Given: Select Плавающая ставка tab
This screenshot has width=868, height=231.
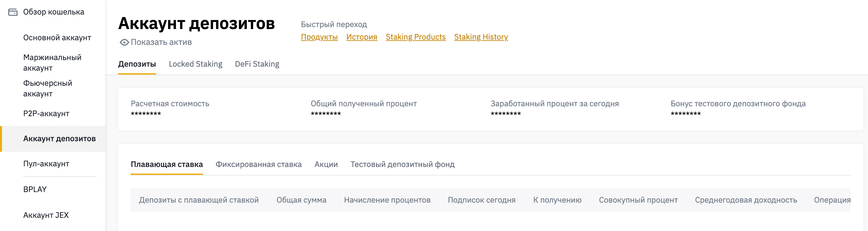Looking at the screenshot, I should coord(167,164).
